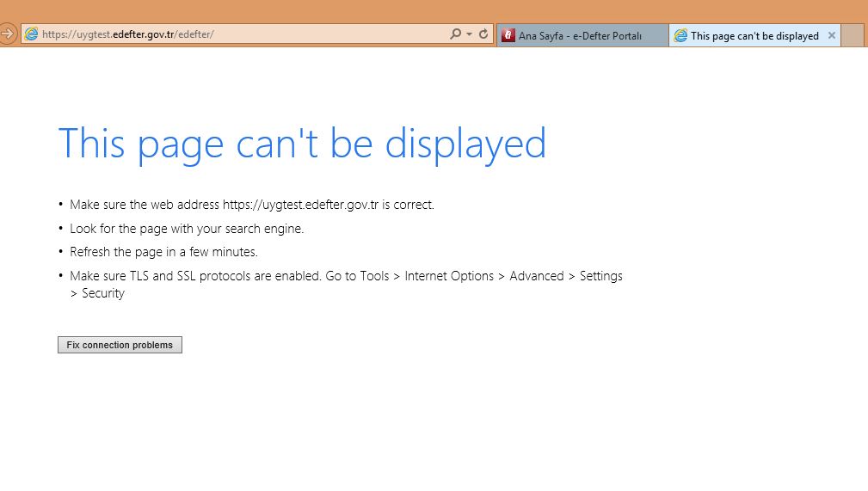Close the "This page can't be displayed" tab
Image resolution: width=868 pixels, height=491 pixels.
[831, 36]
